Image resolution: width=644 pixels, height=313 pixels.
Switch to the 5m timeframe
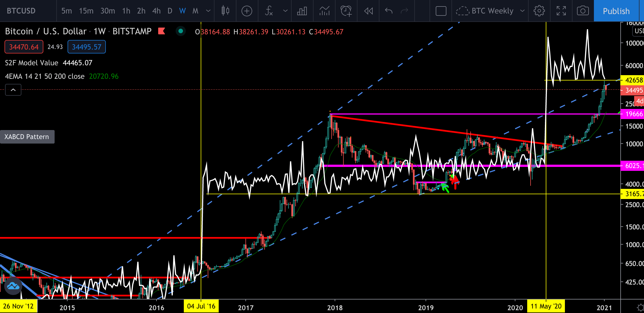point(67,11)
